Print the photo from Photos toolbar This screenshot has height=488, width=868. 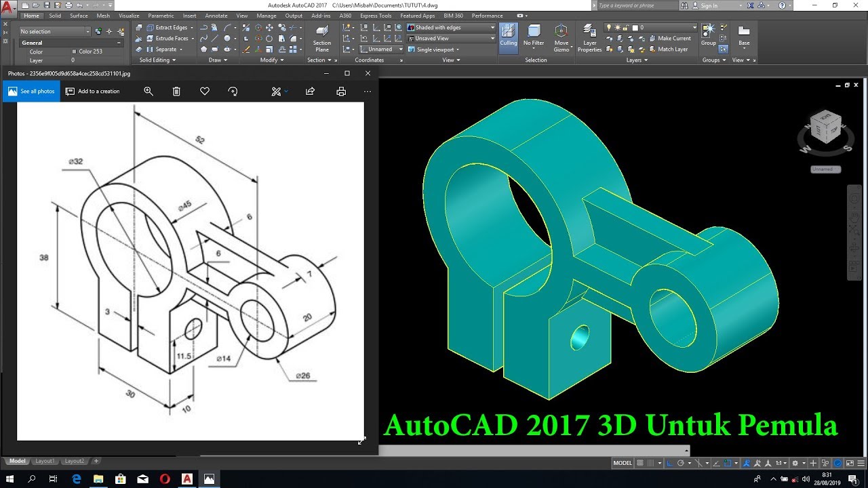[341, 91]
